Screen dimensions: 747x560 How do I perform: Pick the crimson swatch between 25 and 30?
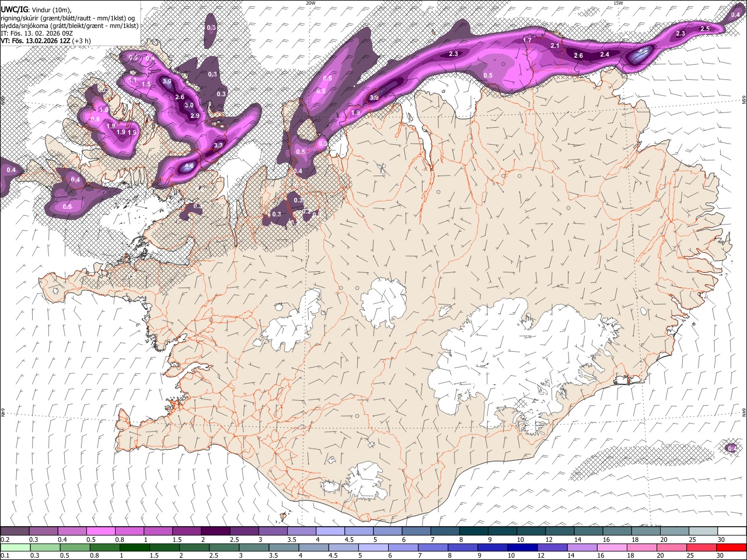coord(701,547)
